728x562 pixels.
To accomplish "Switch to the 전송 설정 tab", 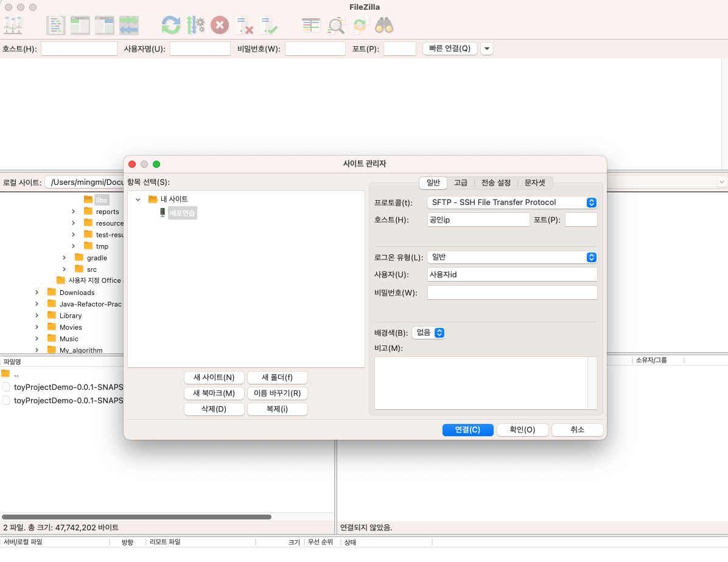I will [496, 183].
